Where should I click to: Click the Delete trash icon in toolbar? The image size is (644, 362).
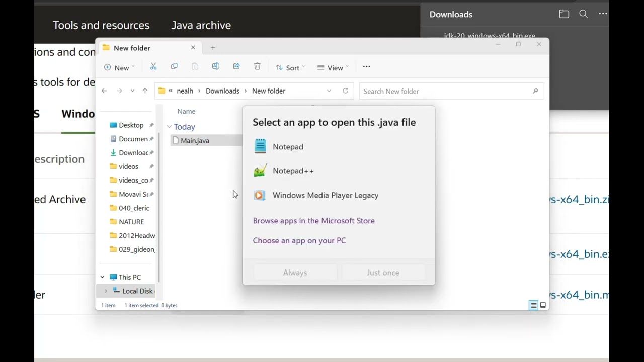pyautogui.click(x=257, y=67)
